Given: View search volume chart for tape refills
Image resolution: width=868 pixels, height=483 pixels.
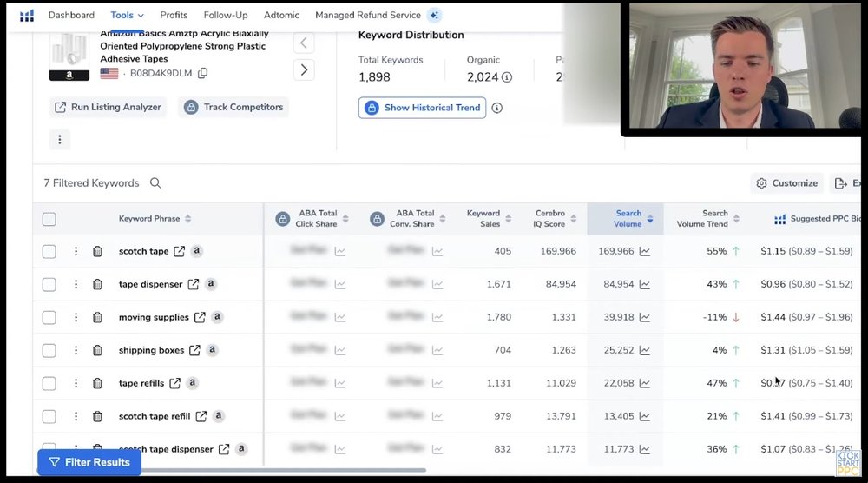Looking at the screenshot, I should [x=644, y=383].
